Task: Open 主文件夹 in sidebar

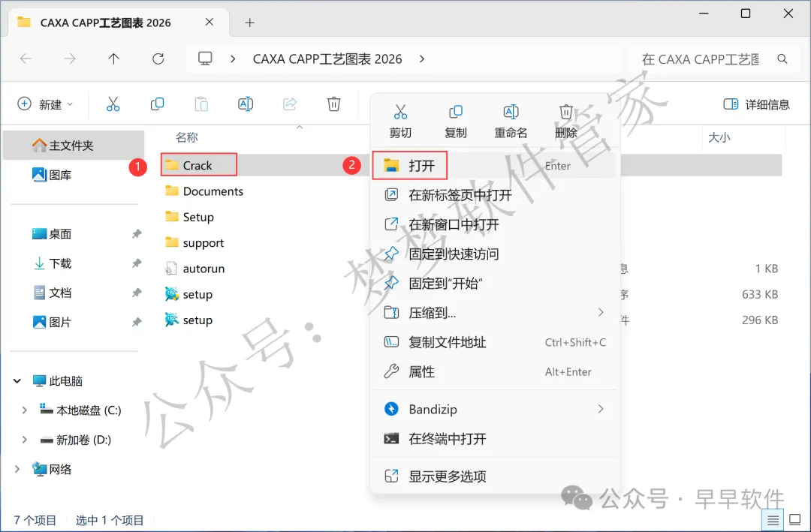Action: click(74, 146)
